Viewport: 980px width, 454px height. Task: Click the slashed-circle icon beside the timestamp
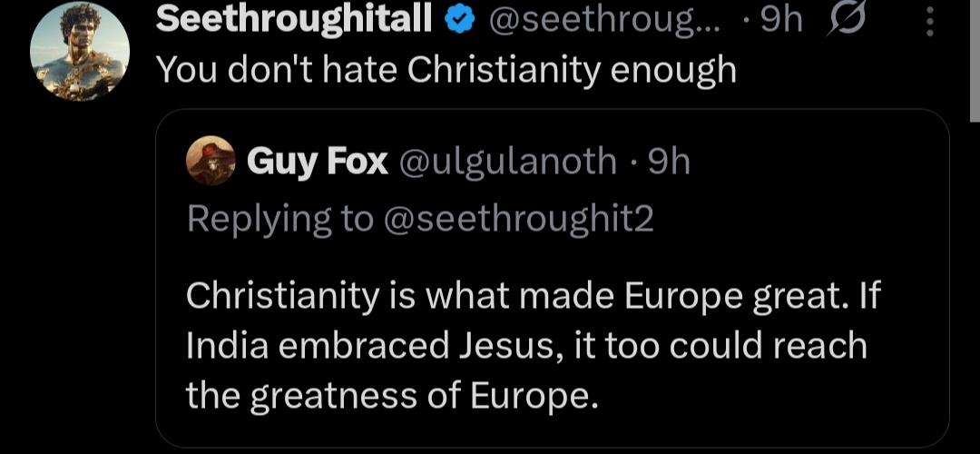(x=847, y=18)
